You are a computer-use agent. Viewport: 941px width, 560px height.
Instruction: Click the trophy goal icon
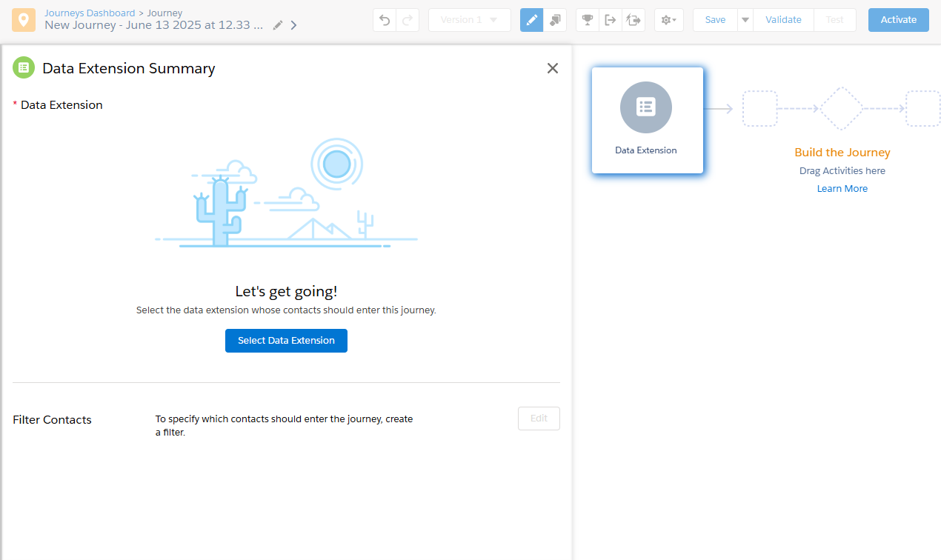588,20
